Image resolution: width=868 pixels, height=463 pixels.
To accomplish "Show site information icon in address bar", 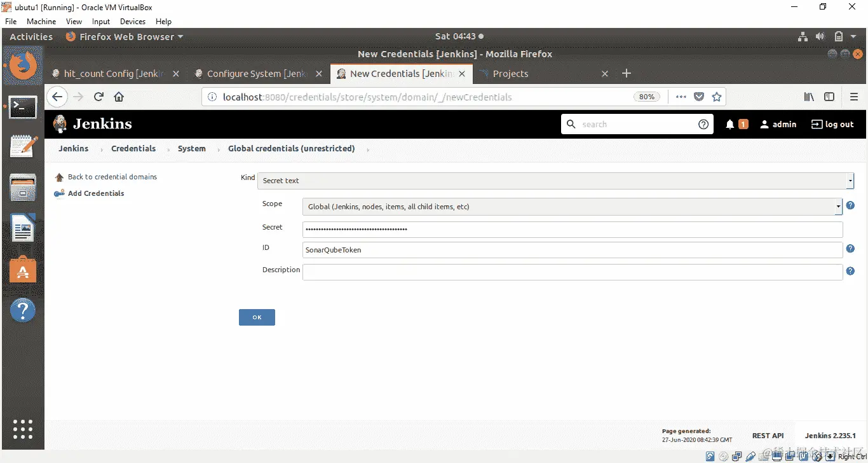I will [213, 97].
